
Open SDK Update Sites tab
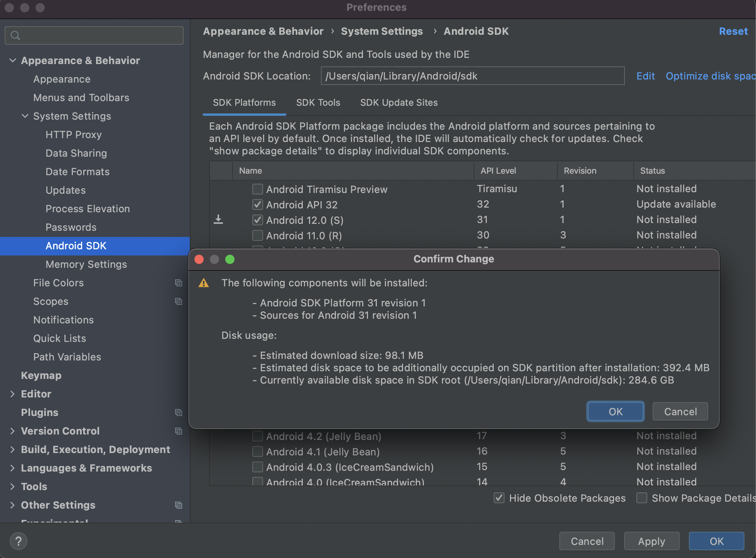pos(398,102)
